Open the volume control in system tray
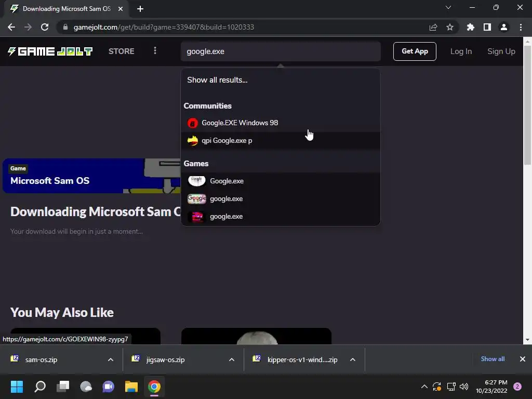 click(464, 387)
